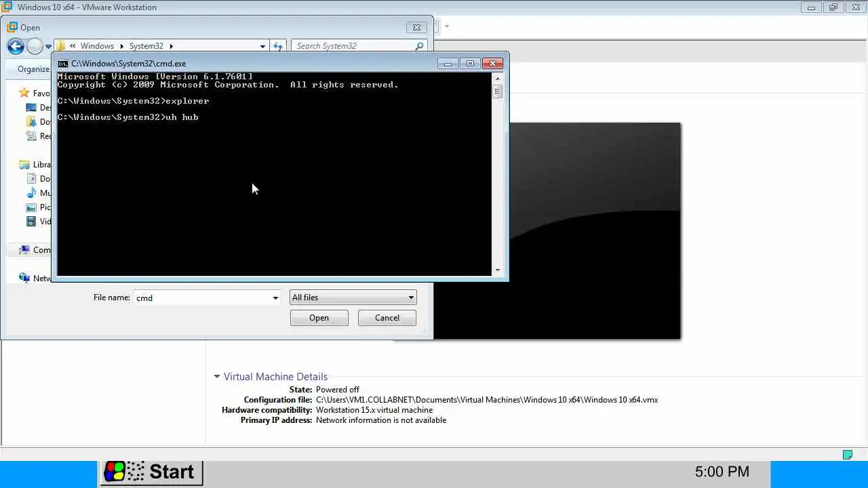
Task: Click green message icon in status bar
Action: pos(848,455)
